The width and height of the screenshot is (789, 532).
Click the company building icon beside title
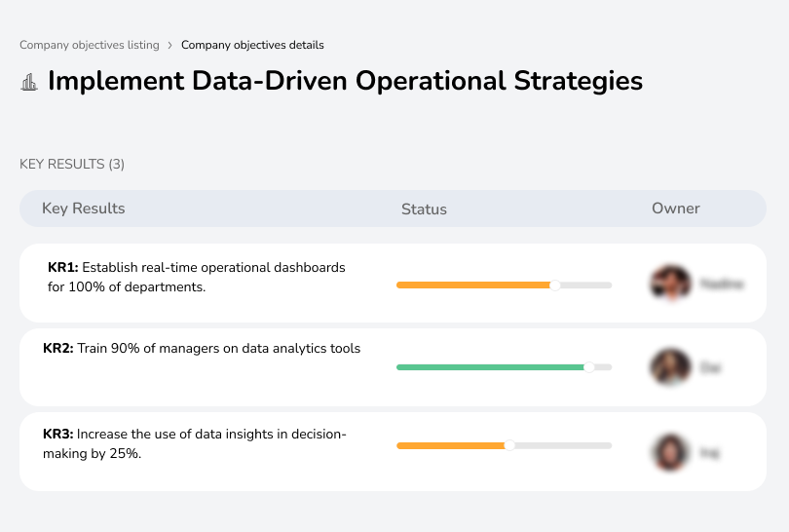pyautogui.click(x=29, y=82)
